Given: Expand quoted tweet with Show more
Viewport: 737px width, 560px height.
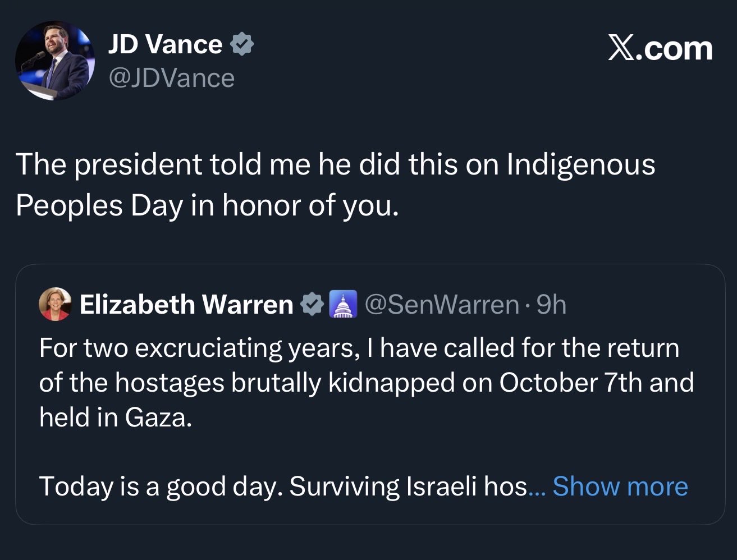Looking at the screenshot, I should [x=620, y=486].
